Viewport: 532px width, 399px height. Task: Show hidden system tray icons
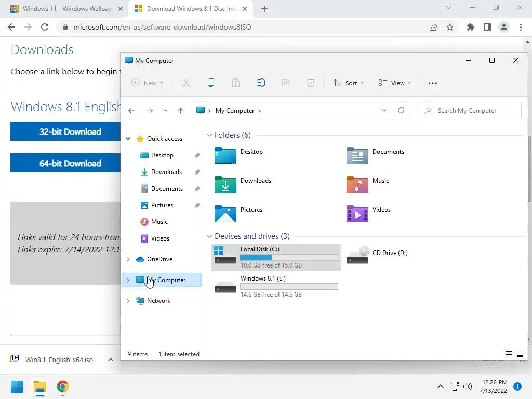point(441,387)
